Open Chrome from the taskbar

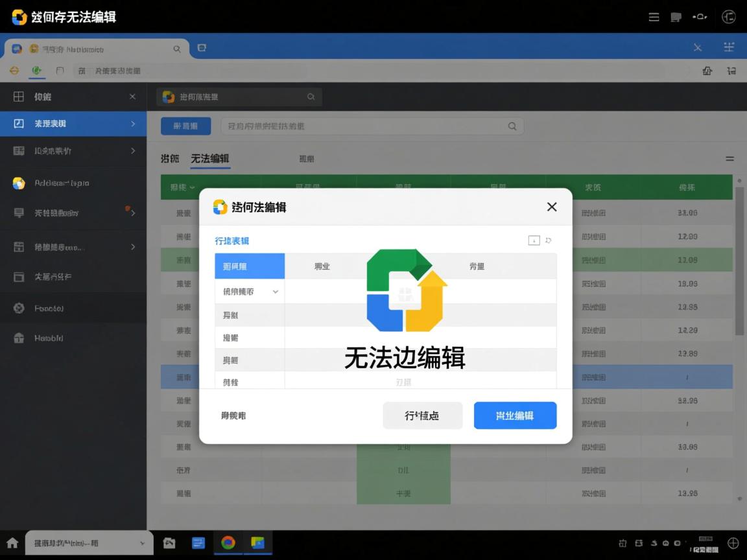click(228, 542)
